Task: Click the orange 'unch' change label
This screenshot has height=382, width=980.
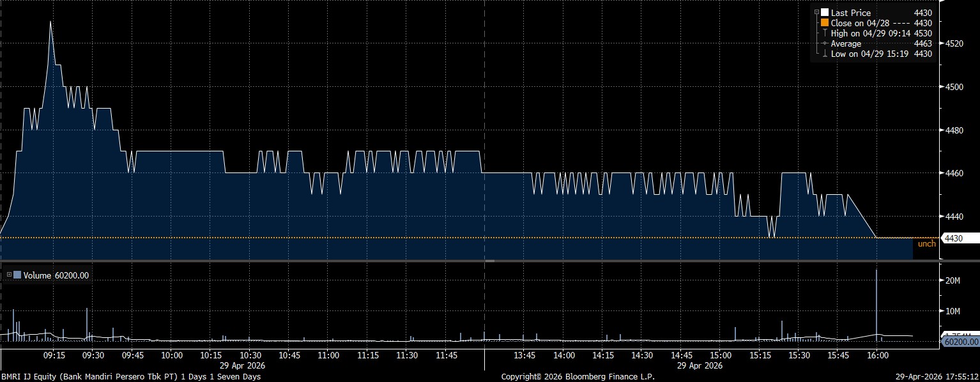Action: point(926,244)
